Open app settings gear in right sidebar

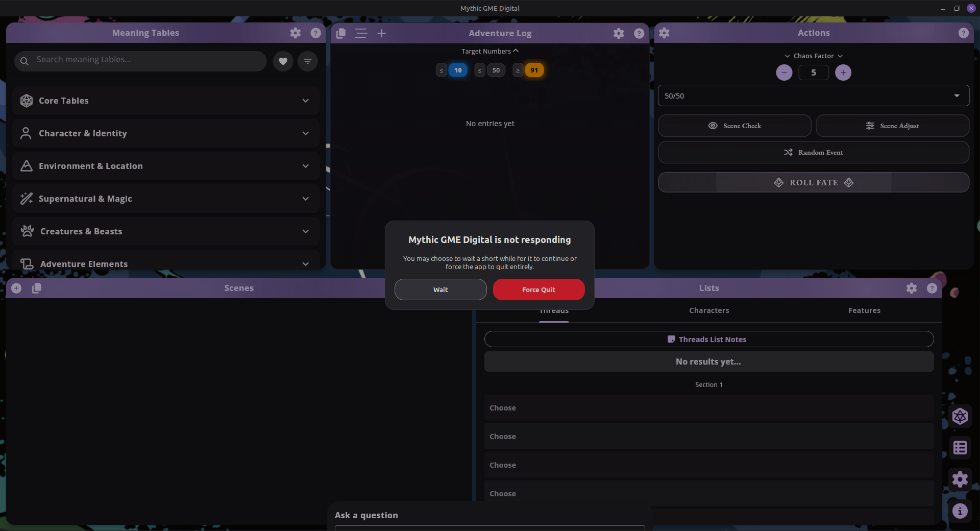tap(960, 479)
